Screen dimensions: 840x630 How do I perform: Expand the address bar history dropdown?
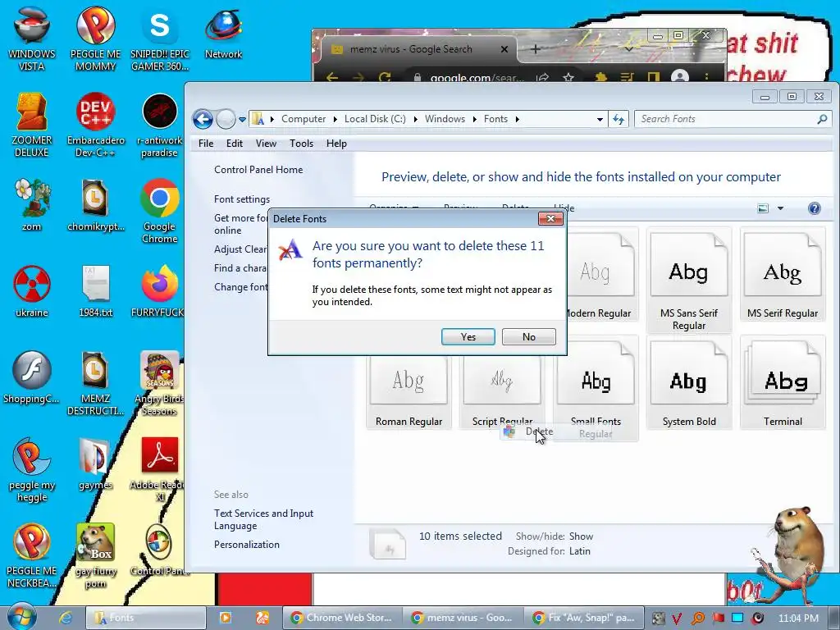tap(600, 120)
